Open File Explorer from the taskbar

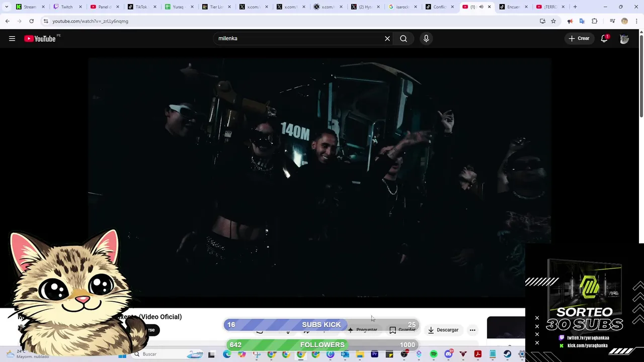pyautogui.click(x=360, y=354)
